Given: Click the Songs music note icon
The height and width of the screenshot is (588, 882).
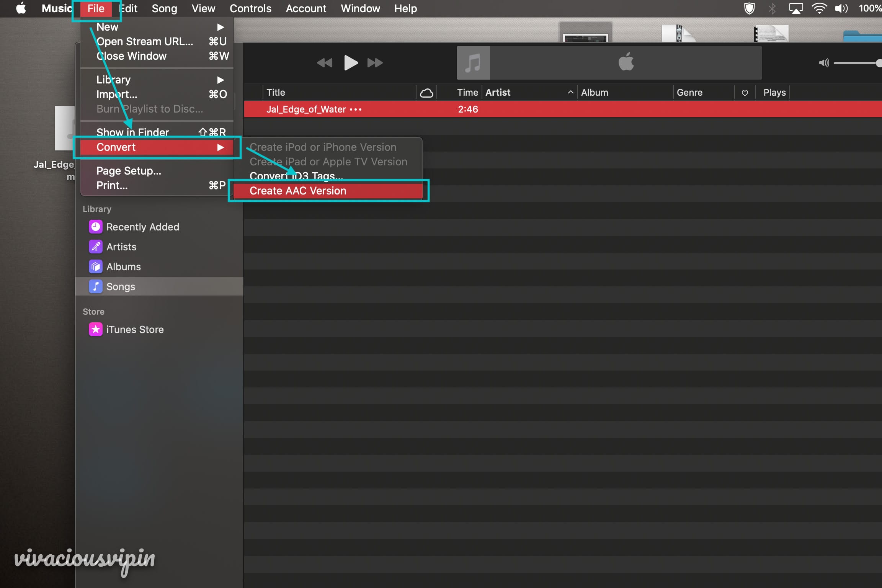Looking at the screenshot, I should click(x=95, y=286).
